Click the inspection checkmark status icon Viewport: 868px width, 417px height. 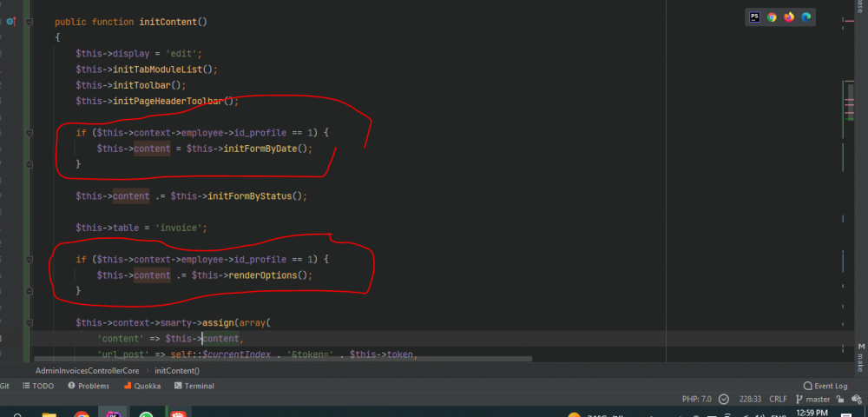pyautogui.click(x=724, y=400)
